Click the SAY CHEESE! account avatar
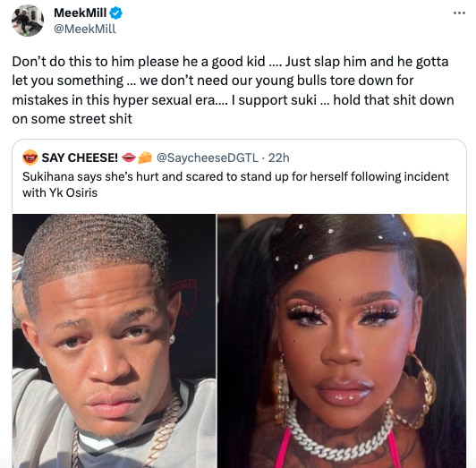 pyautogui.click(x=30, y=157)
